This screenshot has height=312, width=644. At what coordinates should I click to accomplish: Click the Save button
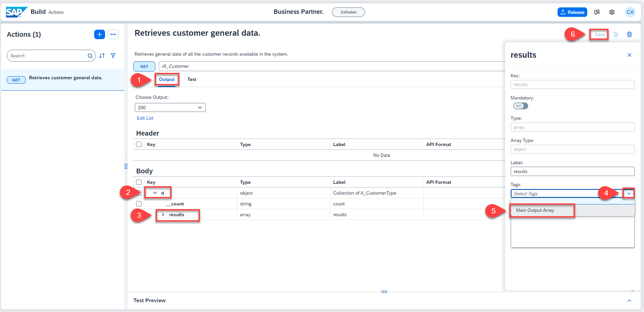coord(600,34)
